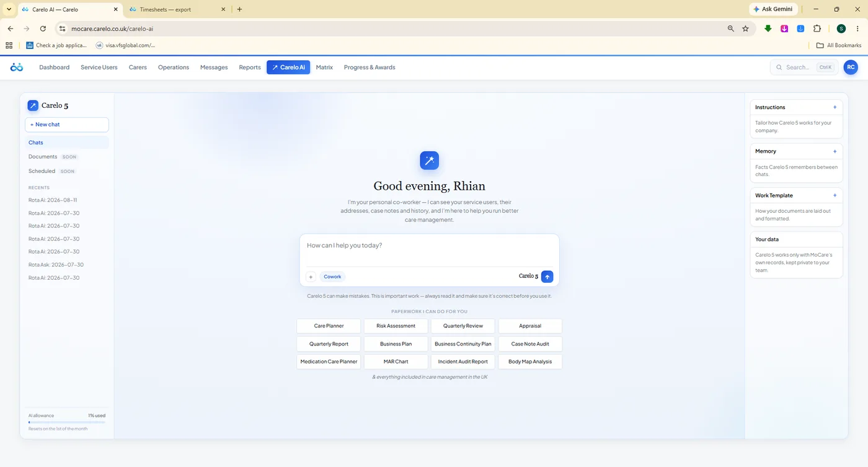Open the Chrome three-dot menu
868x467 pixels.
click(858, 29)
